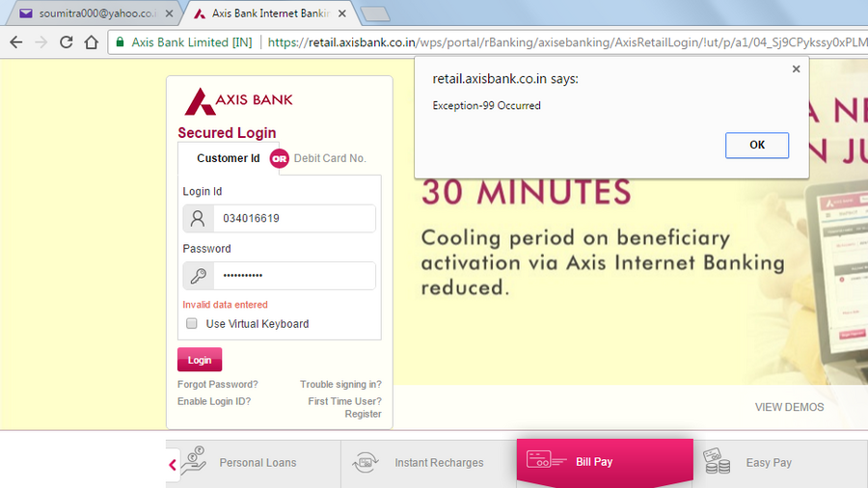This screenshot has height=488, width=868.
Task: Reload the page with refresh icon
Action: (67, 42)
